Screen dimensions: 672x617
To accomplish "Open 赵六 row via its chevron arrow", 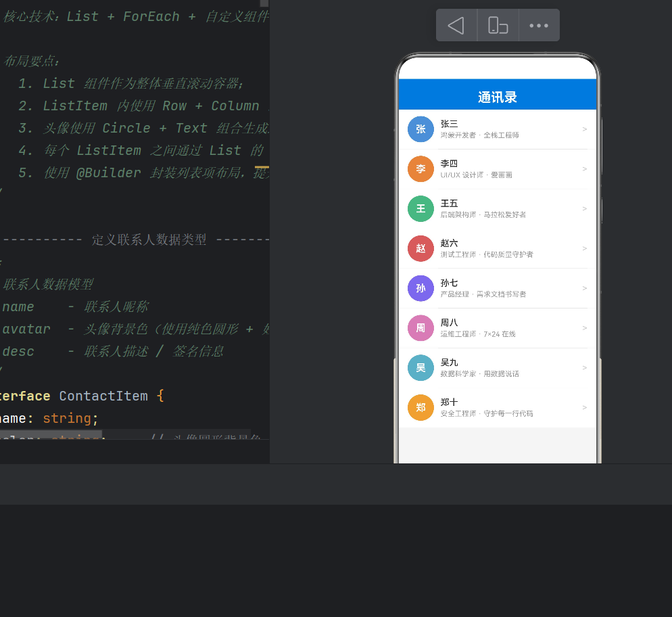I will click(x=585, y=249).
